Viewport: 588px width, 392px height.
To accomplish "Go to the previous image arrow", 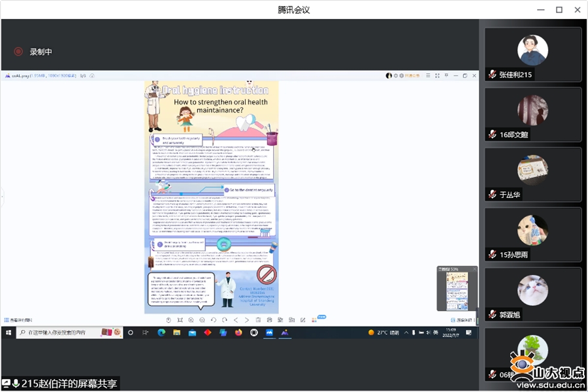I will tap(236, 320).
